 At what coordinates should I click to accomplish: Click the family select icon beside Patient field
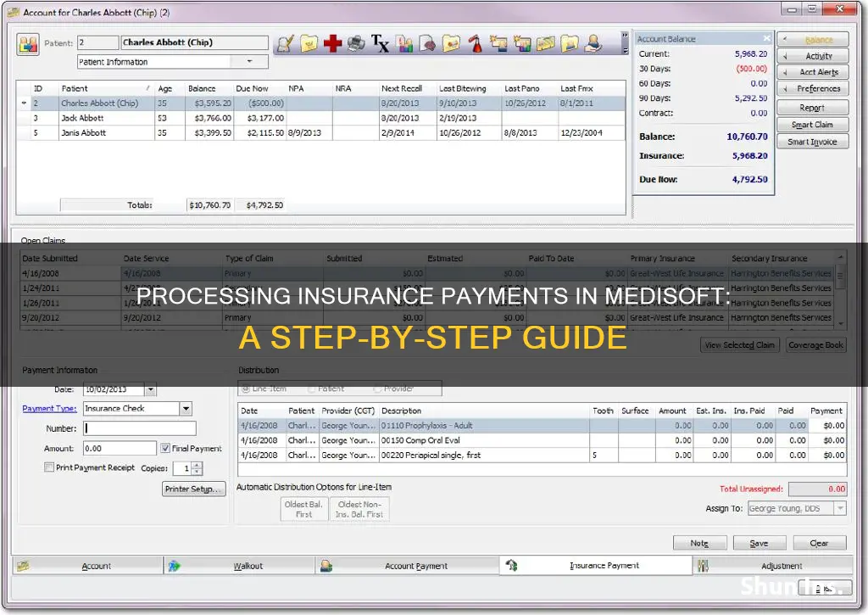pos(28,44)
